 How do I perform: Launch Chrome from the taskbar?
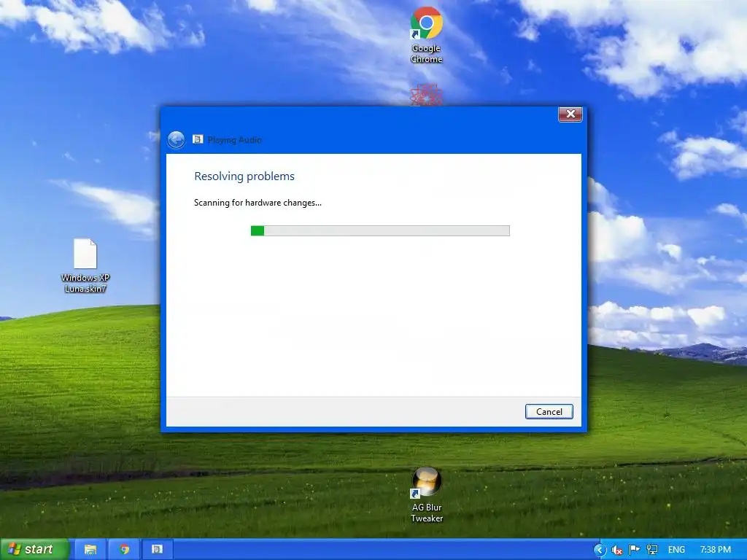(x=124, y=550)
